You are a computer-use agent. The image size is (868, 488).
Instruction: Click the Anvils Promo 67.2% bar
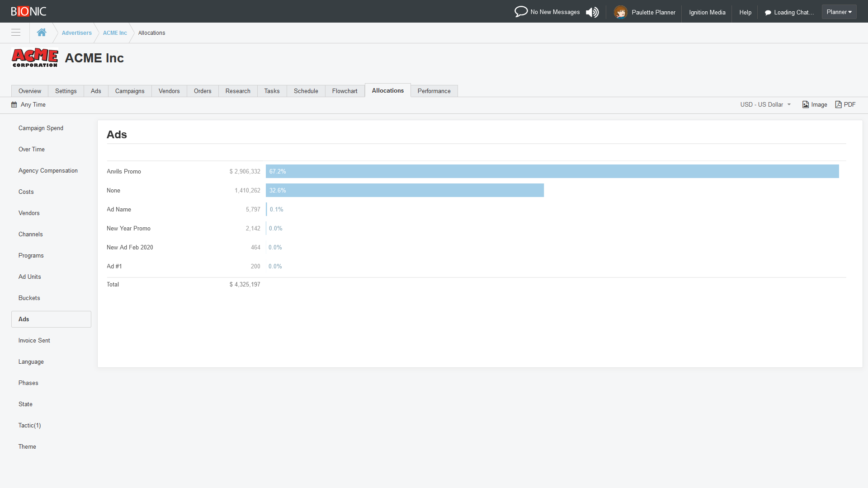pos(552,171)
